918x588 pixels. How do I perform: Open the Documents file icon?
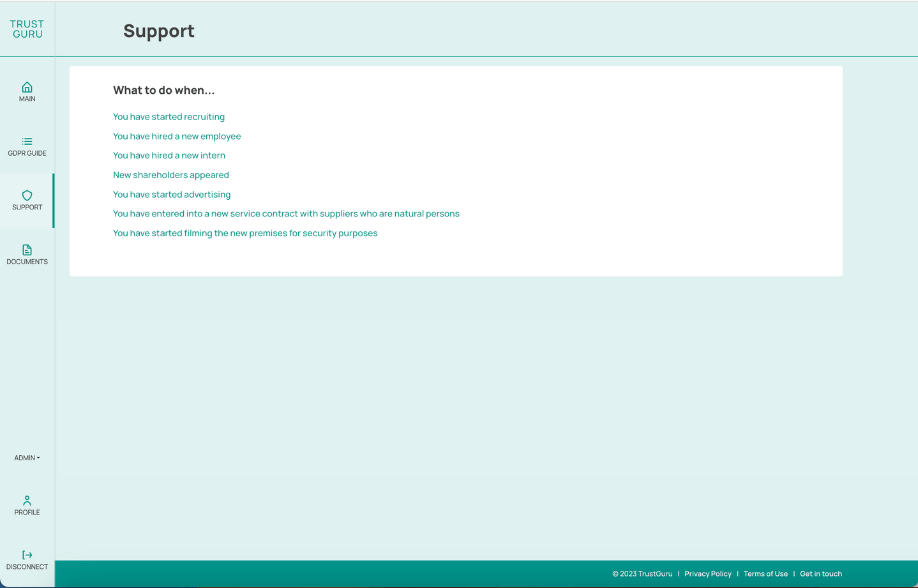click(x=27, y=250)
